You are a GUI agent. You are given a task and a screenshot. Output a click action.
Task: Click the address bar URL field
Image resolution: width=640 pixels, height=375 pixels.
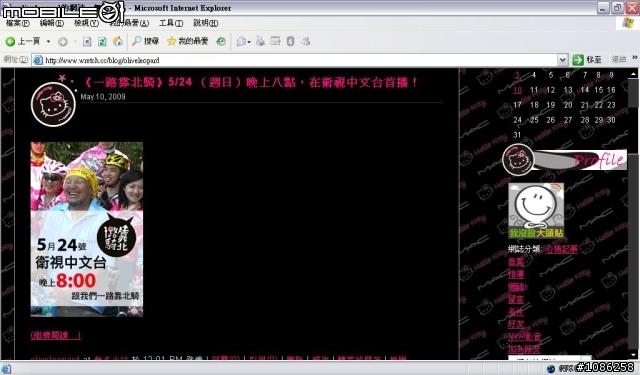click(x=300, y=60)
